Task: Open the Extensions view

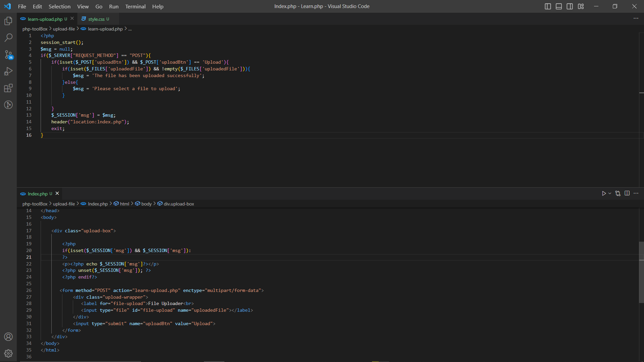Action: [x=8, y=88]
